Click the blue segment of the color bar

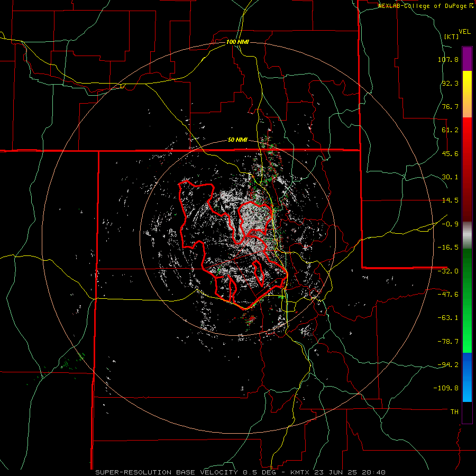tap(467, 377)
